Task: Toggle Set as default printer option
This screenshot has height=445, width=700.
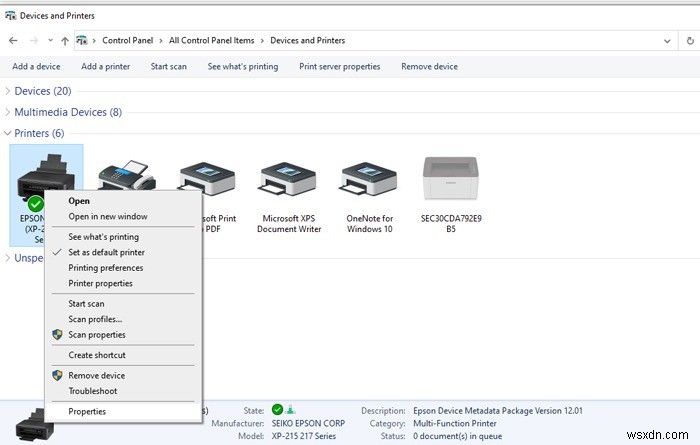Action: 105,252
